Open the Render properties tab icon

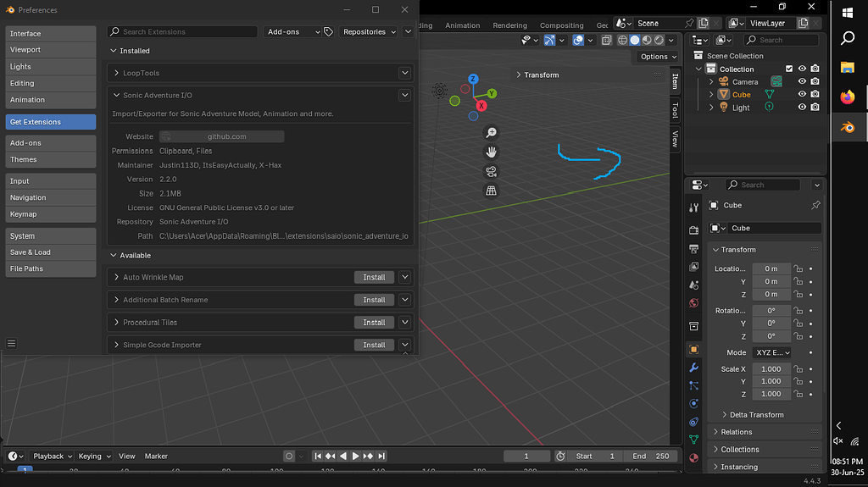coord(693,230)
